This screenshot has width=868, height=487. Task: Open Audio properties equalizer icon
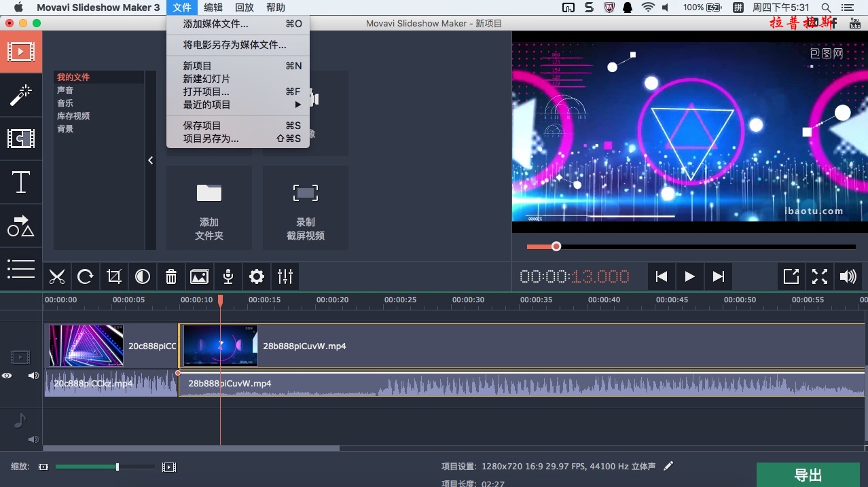point(285,276)
